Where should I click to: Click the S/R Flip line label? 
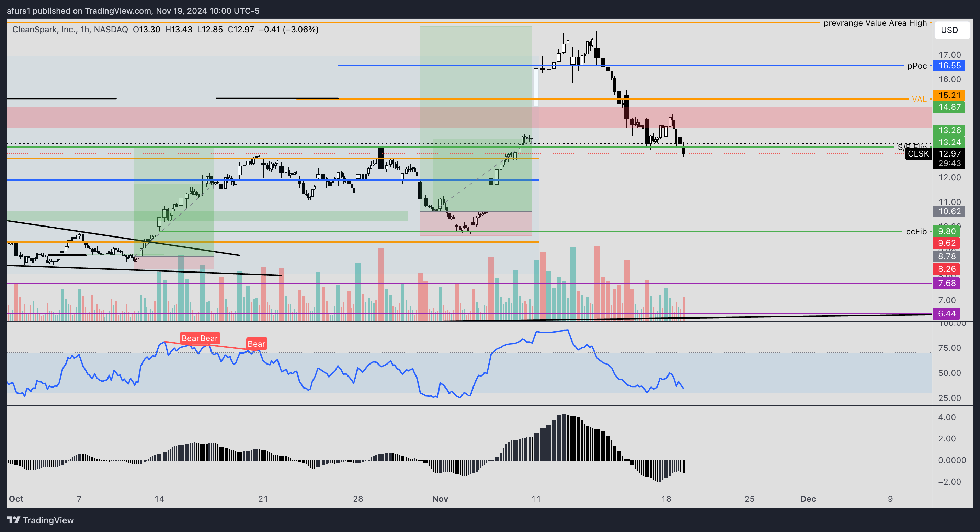click(x=912, y=147)
